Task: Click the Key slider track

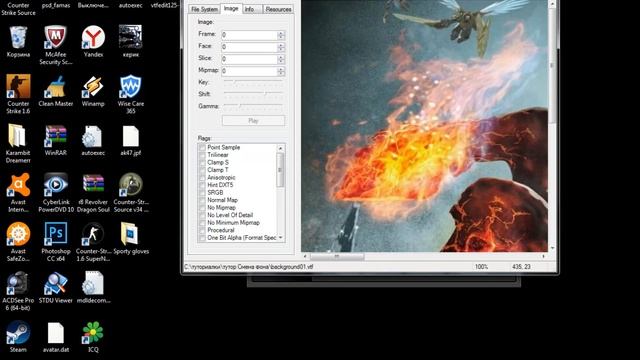Action: 253,82
